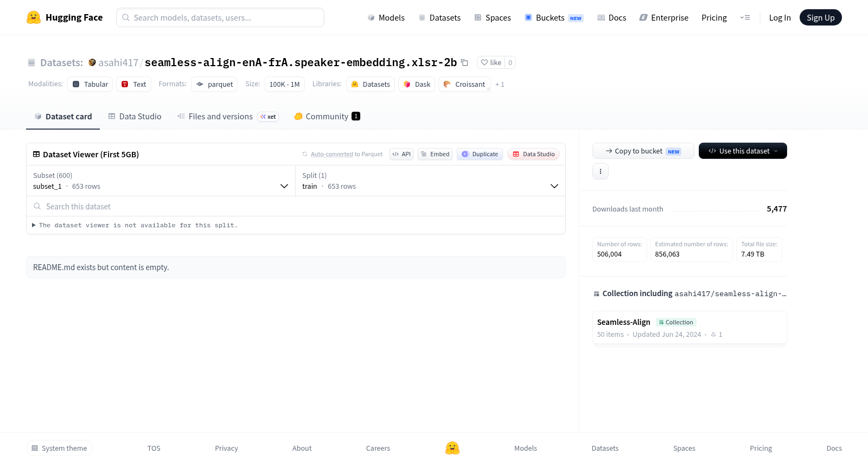868x467 pixels.
Task: Switch to the Dataset card tab
Action: click(63, 117)
